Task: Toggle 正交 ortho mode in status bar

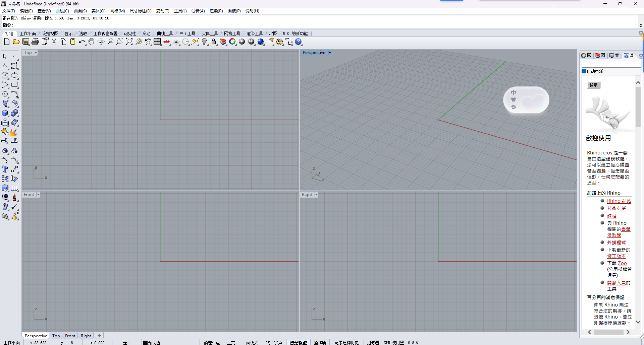Action: tap(231, 342)
